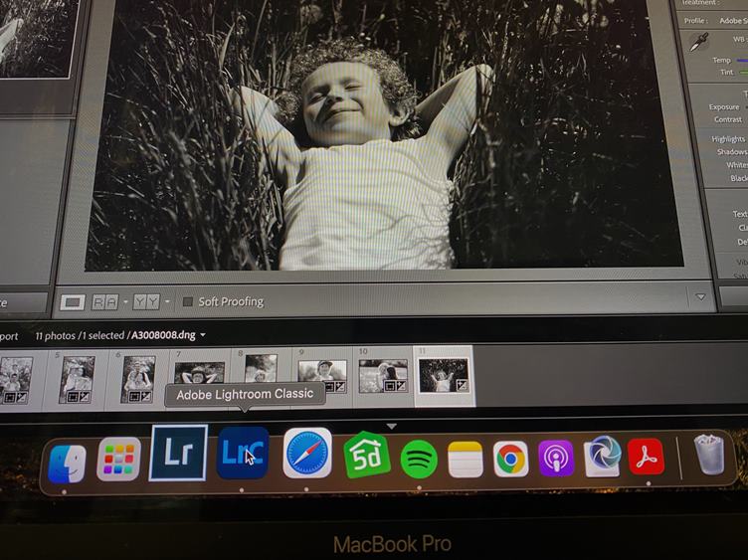Enable the Soft Proofing checkbox
Image resolution: width=748 pixels, height=560 pixels.
point(188,301)
